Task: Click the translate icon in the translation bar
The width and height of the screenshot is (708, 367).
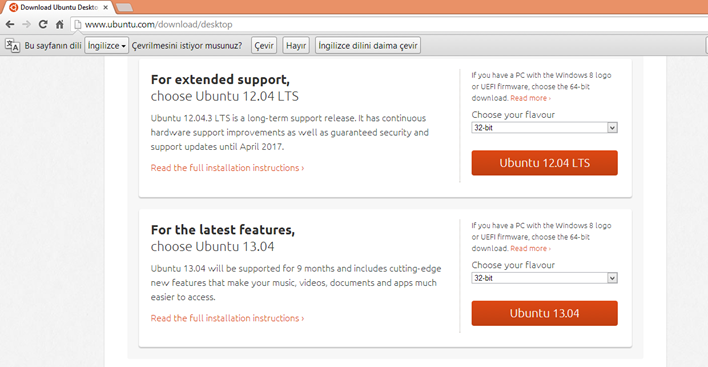Action: (12, 45)
